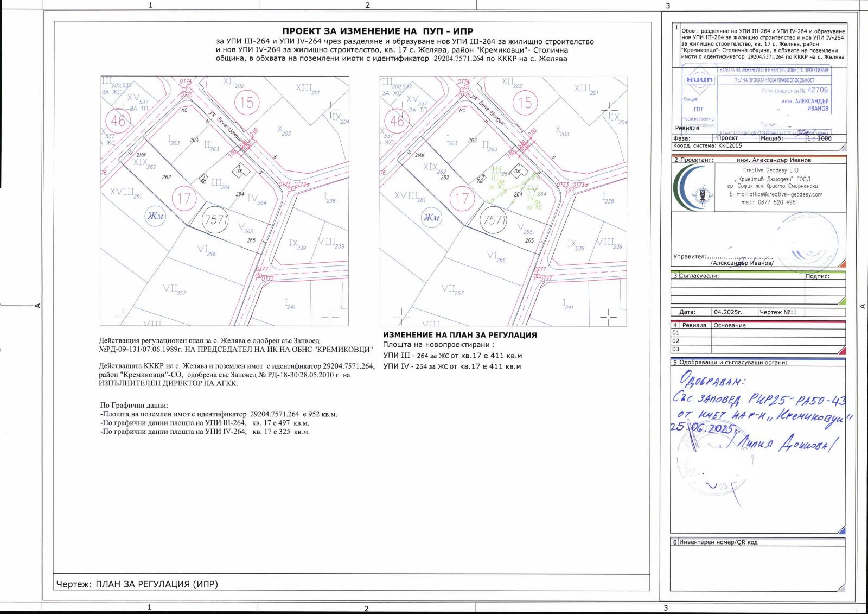Select handwritten date "25.06.2025г."
The height and width of the screenshot is (614, 868).
tap(705, 428)
